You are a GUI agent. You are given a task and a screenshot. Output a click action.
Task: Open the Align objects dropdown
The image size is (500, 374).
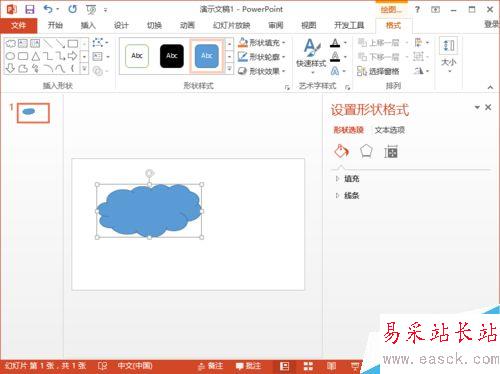click(x=422, y=43)
